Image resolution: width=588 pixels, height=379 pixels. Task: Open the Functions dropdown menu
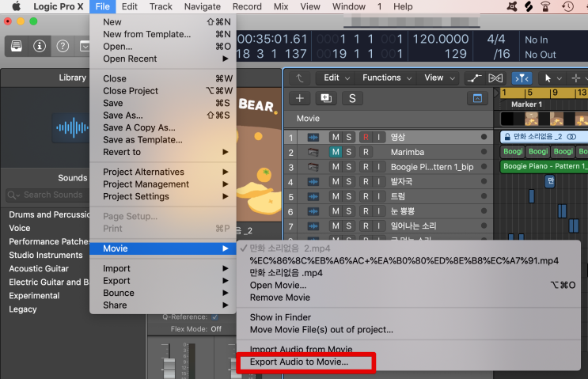[x=387, y=78]
